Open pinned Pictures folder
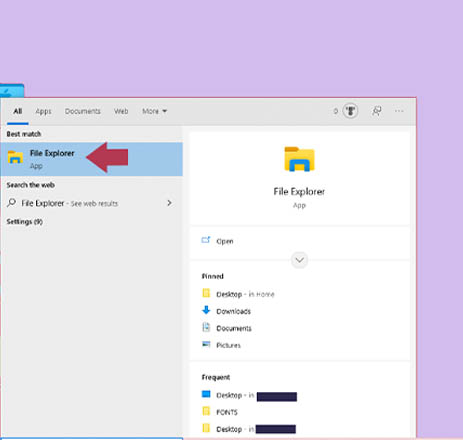The width and height of the screenshot is (463, 440). click(x=228, y=345)
